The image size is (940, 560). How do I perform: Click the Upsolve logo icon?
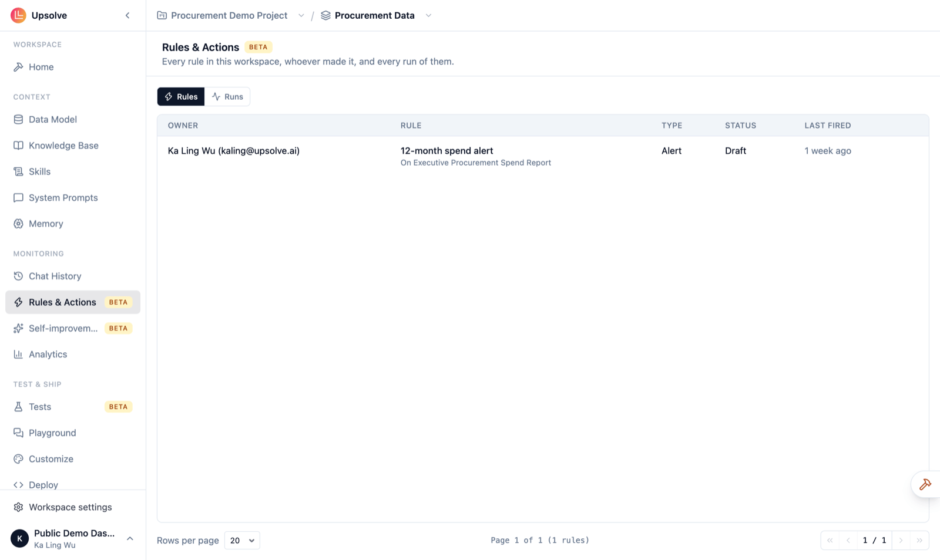pos(18,15)
